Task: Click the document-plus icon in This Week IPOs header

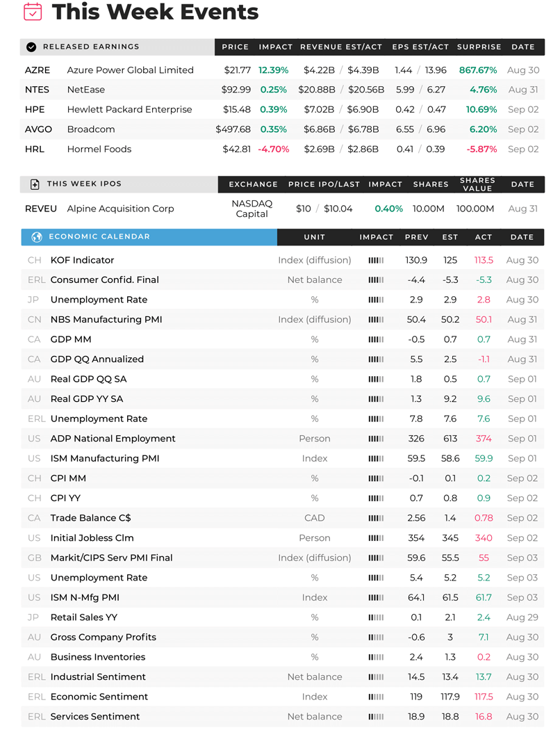Action: 35,184
